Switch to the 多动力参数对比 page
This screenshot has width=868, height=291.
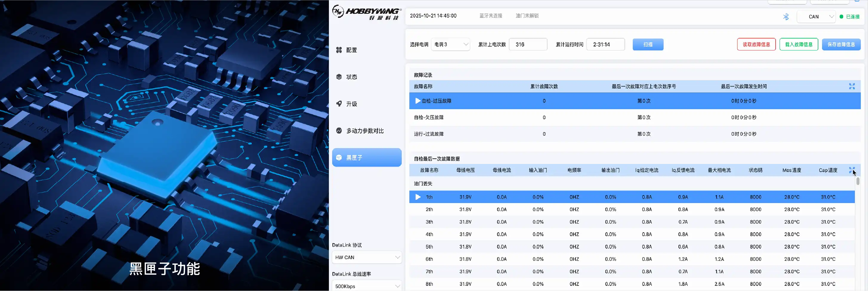(365, 131)
